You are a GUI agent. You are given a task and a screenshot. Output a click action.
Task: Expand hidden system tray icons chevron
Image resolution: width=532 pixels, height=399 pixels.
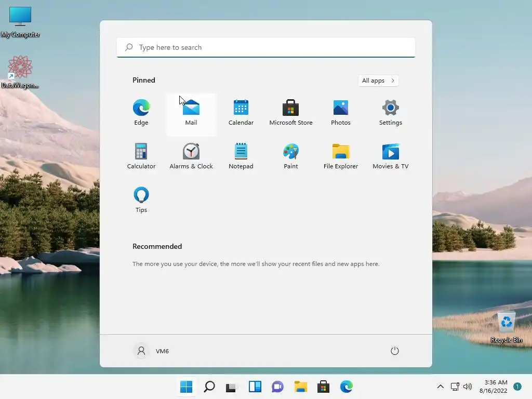pyautogui.click(x=441, y=387)
